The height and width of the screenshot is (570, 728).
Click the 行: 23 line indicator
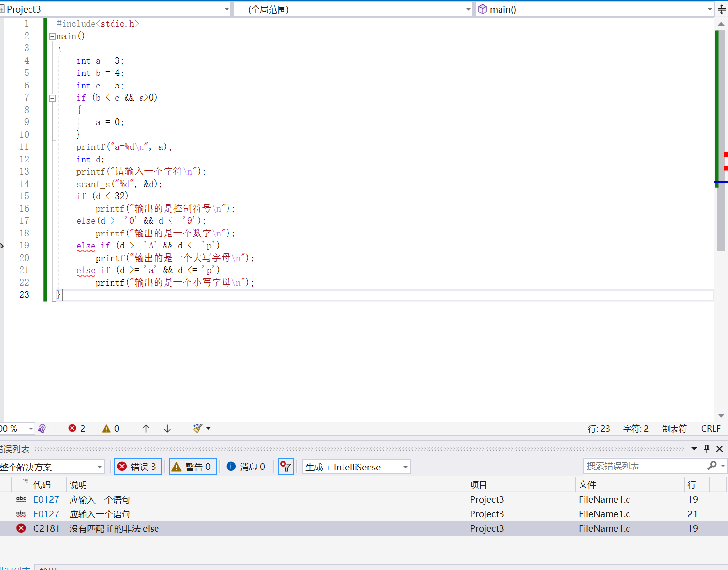[599, 429]
